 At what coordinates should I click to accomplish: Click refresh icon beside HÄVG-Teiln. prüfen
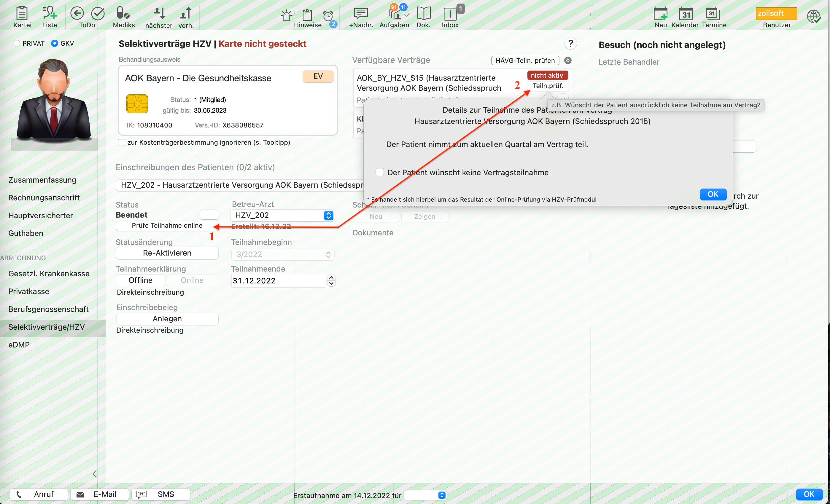[x=567, y=60]
